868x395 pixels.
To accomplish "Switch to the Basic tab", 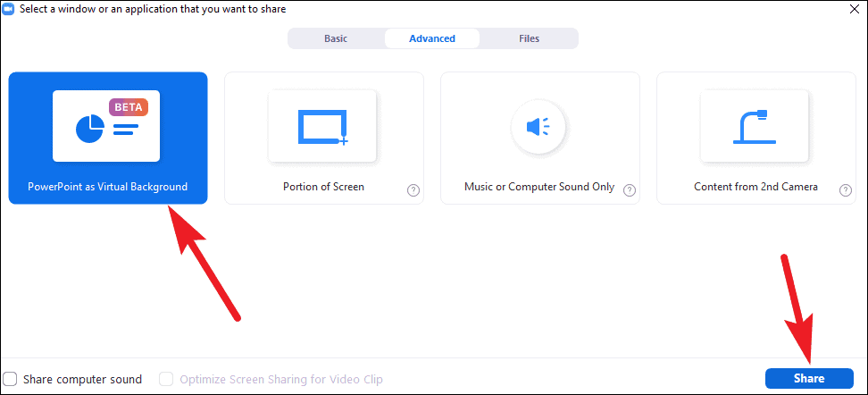I will point(336,38).
